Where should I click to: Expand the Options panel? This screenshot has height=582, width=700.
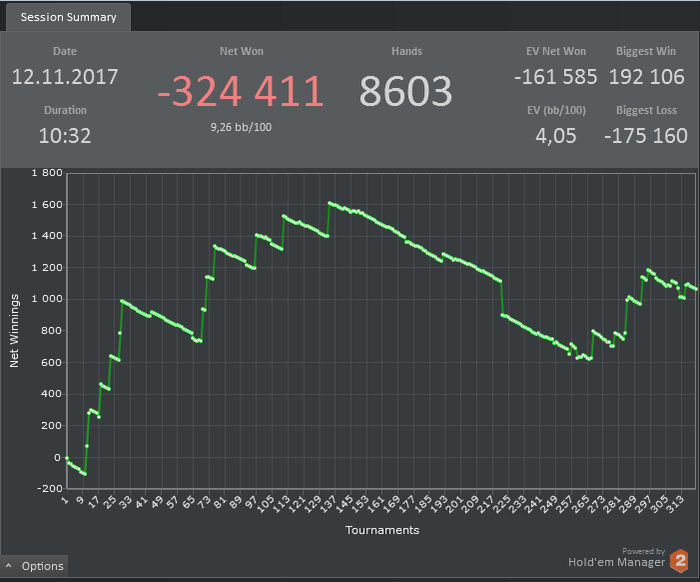coord(34,566)
